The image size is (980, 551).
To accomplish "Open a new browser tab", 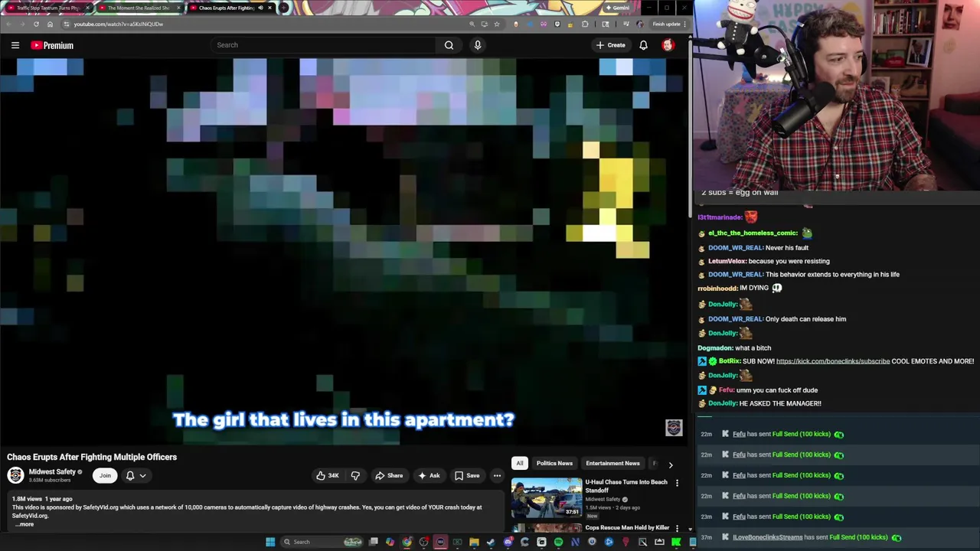I will (x=284, y=8).
